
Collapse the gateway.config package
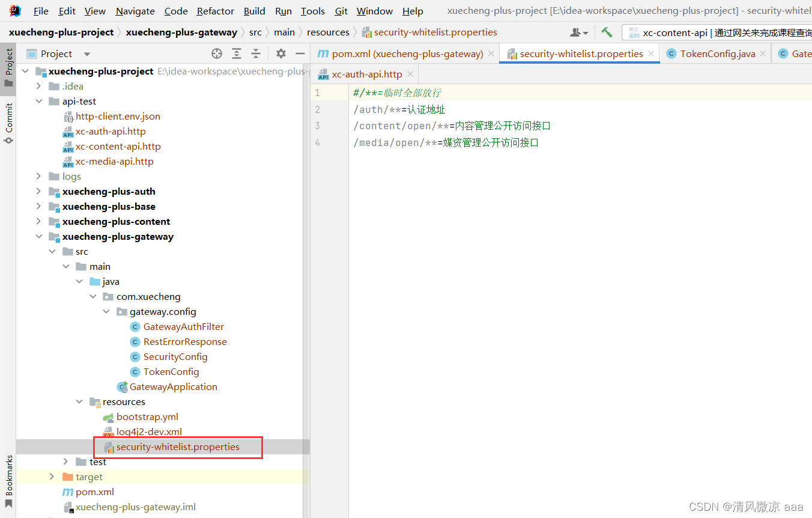(106, 311)
